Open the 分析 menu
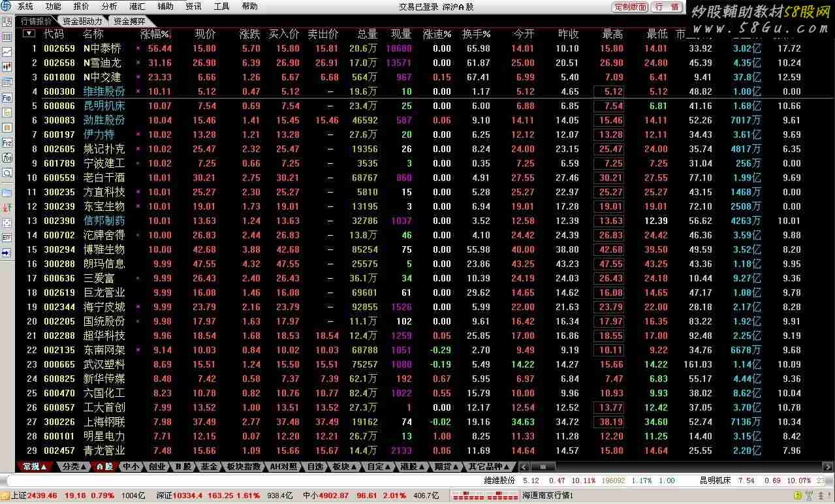 click(110, 7)
